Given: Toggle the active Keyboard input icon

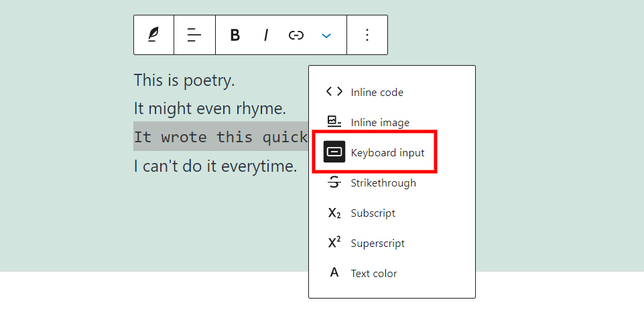Looking at the screenshot, I should pyautogui.click(x=334, y=152).
